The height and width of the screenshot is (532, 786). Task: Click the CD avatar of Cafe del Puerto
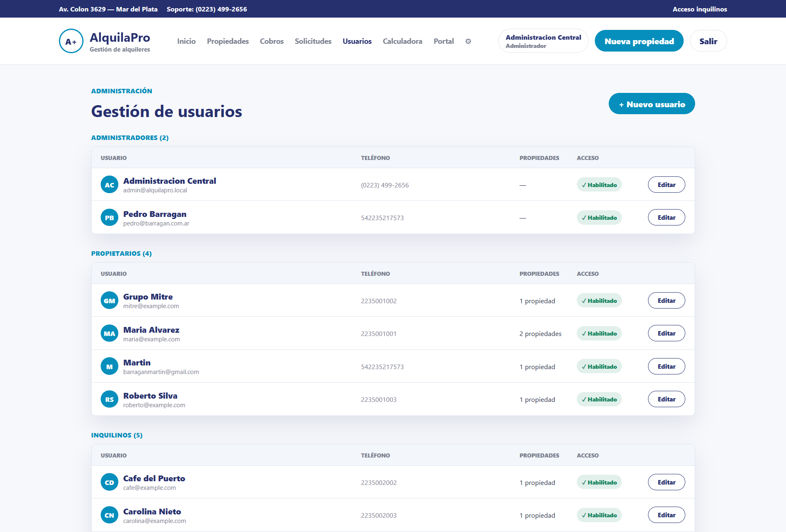[x=109, y=482]
